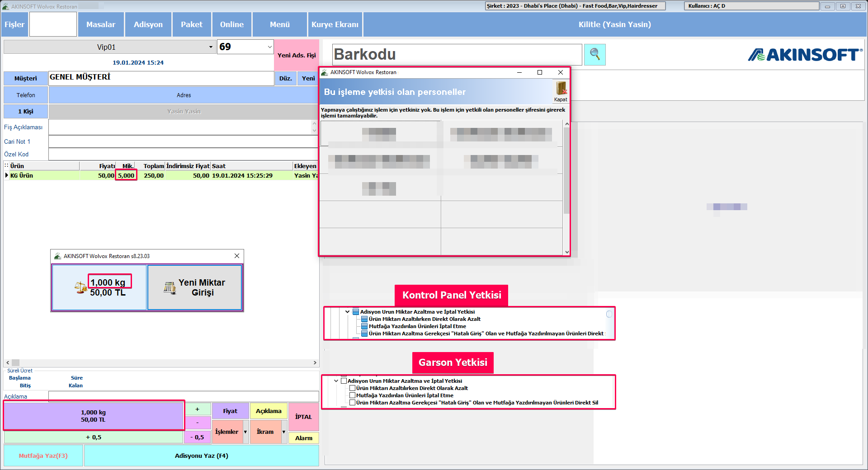Click the İndirimsiz Fiyat column header
The image size is (868, 470).
tap(188, 166)
